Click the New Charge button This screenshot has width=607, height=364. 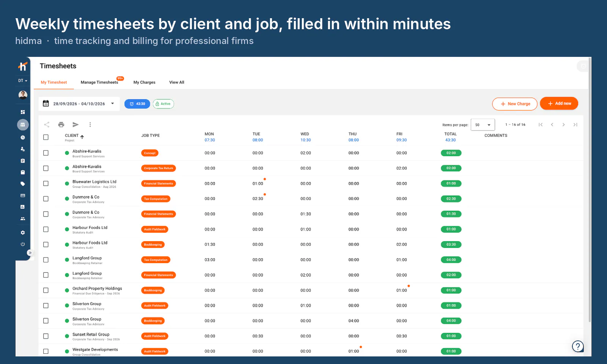pyautogui.click(x=515, y=104)
